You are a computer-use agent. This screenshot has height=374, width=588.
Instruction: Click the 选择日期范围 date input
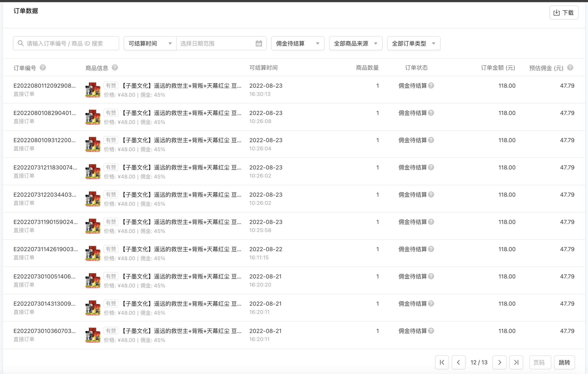coord(215,44)
